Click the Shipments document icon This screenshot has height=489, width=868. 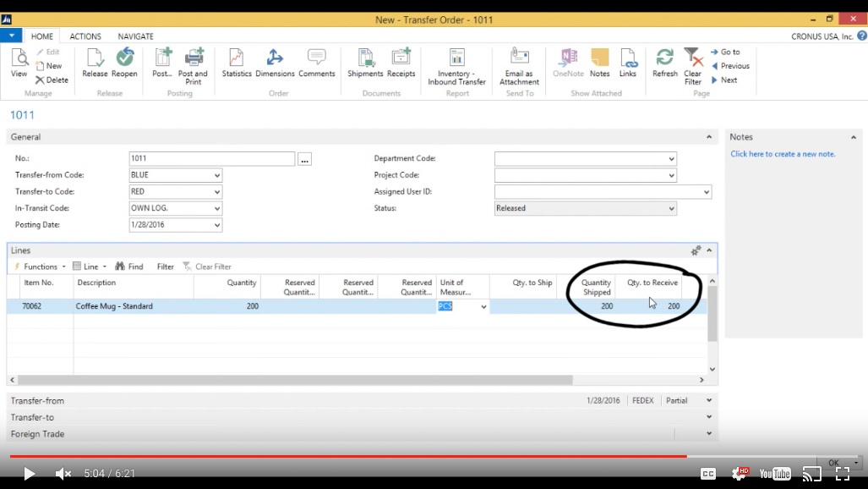(364, 64)
